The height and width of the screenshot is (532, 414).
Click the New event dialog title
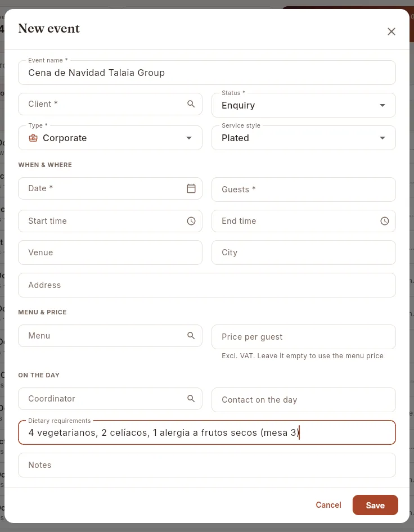pyautogui.click(x=49, y=29)
